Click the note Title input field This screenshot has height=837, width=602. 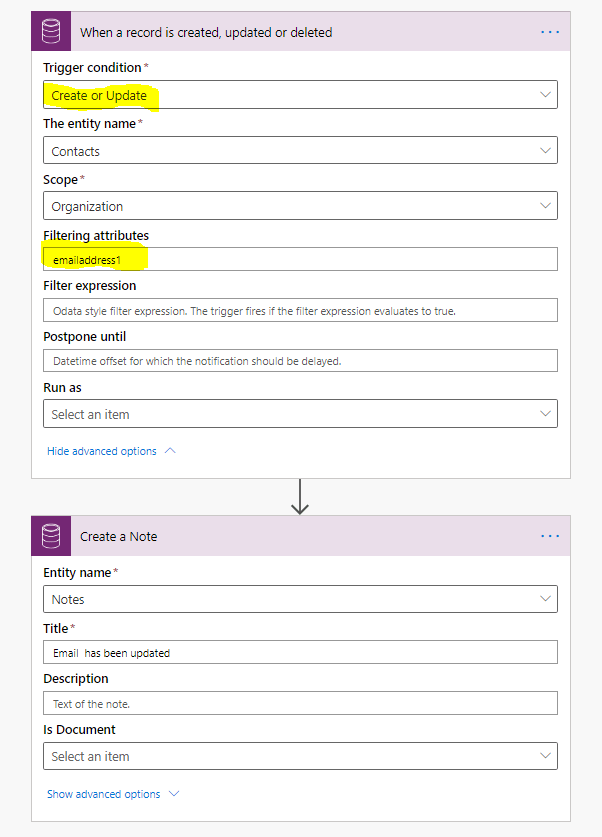[x=300, y=653]
